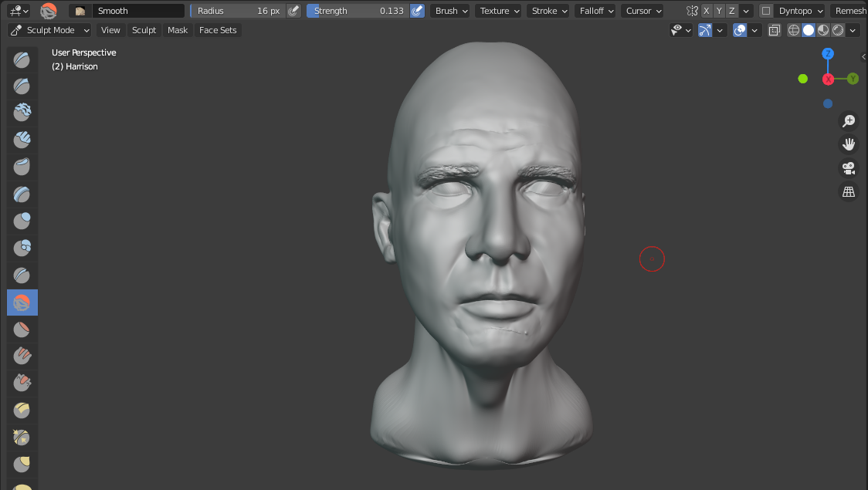Open object visibility and selectability dropdown
Viewport: 868px width, 490px height.
681,30
